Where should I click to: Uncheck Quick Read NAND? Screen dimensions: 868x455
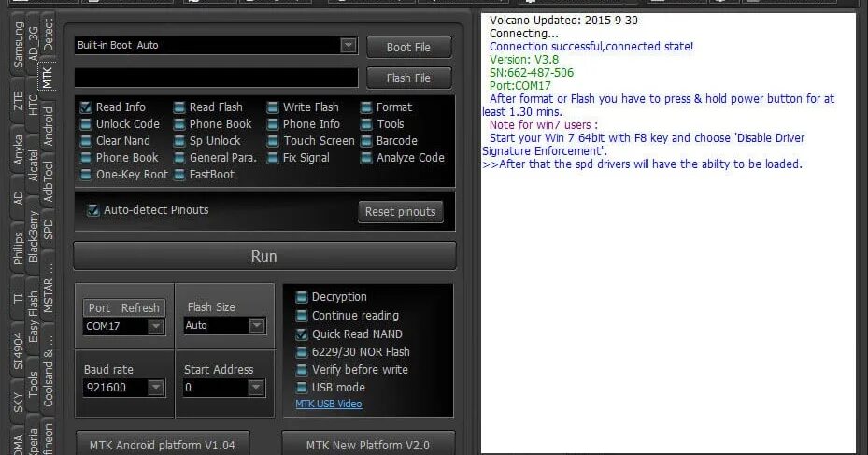tap(302, 334)
